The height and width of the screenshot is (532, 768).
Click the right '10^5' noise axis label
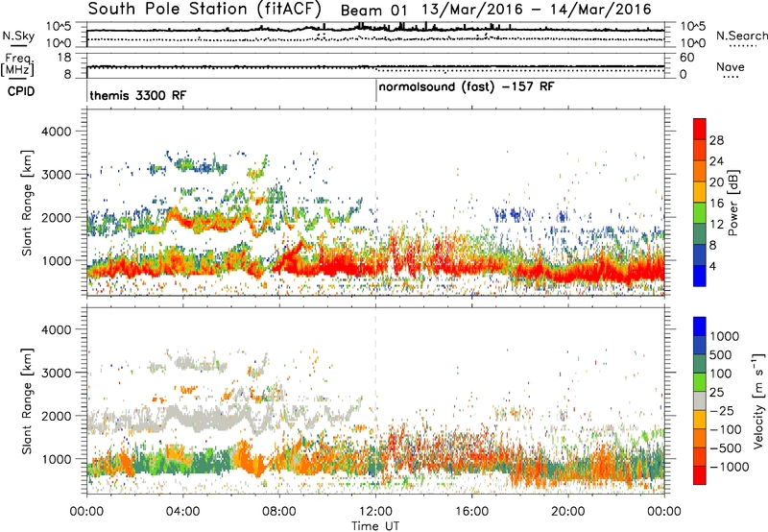pyautogui.click(x=693, y=26)
